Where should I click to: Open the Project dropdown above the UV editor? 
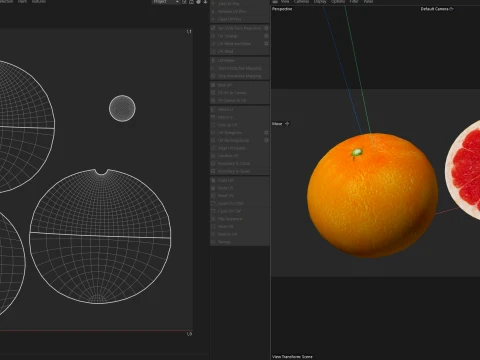166,2
